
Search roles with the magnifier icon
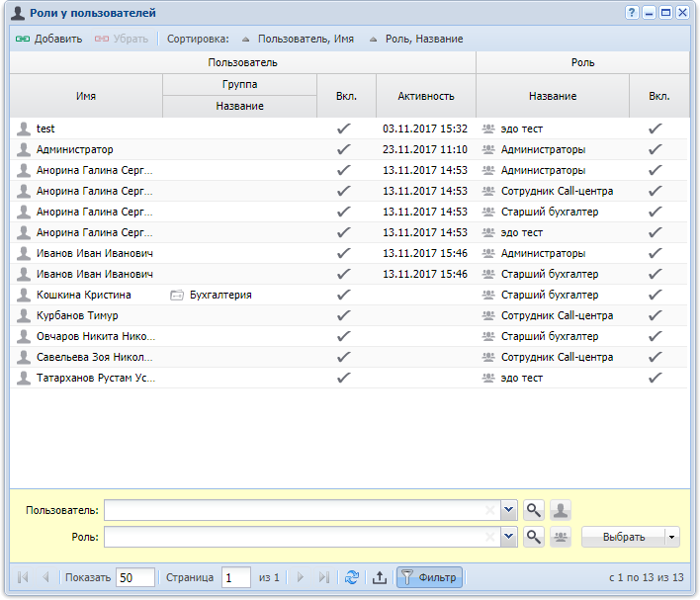click(x=534, y=537)
